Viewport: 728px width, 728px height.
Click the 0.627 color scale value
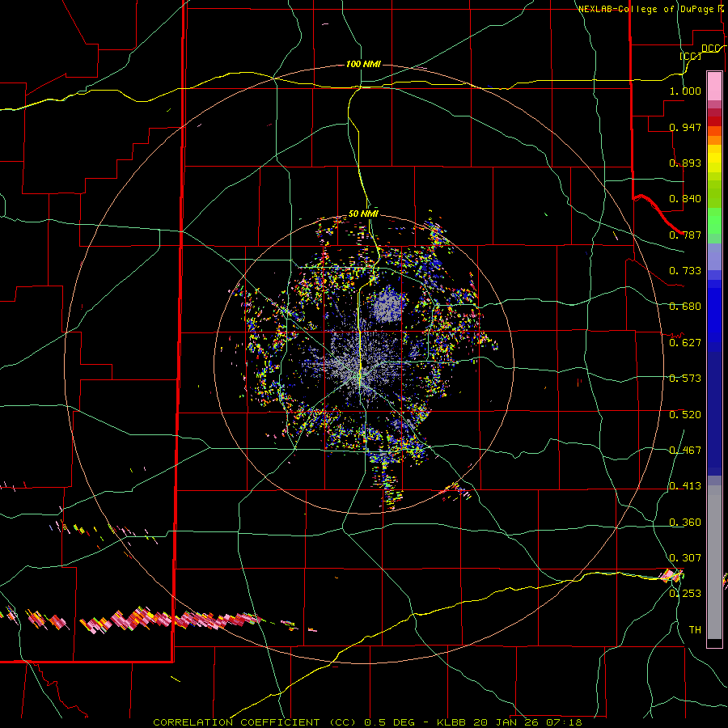pos(685,343)
